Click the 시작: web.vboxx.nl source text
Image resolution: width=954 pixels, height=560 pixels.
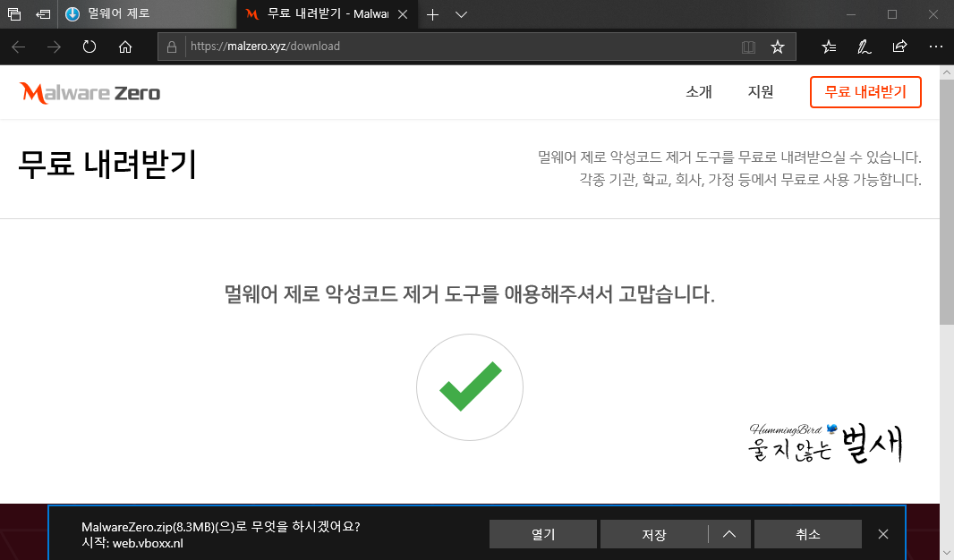132,543
